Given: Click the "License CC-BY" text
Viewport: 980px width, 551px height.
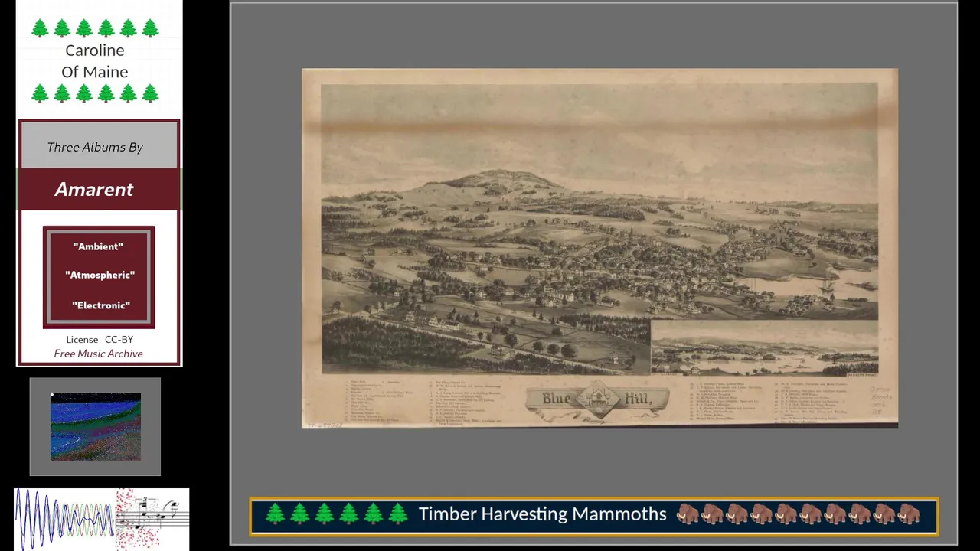Looking at the screenshot, I should click(100, 340).
